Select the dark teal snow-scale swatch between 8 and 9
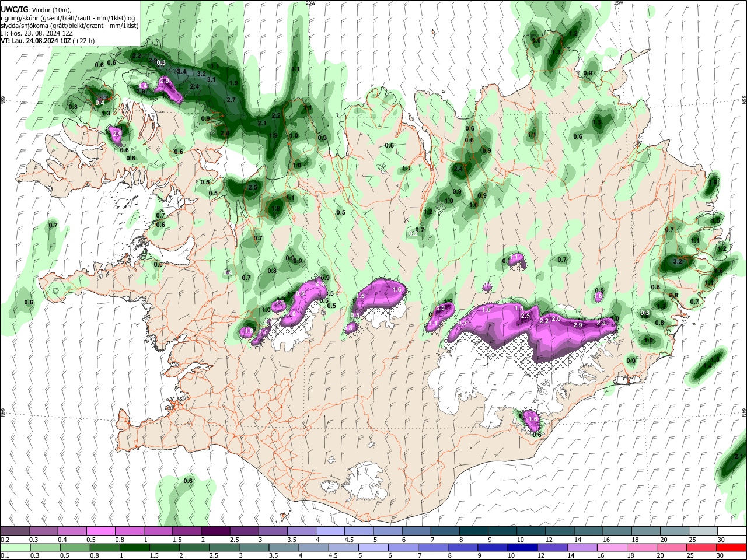Image resolution: width=747 pixels, height=560 pixels. coord(473,531)
